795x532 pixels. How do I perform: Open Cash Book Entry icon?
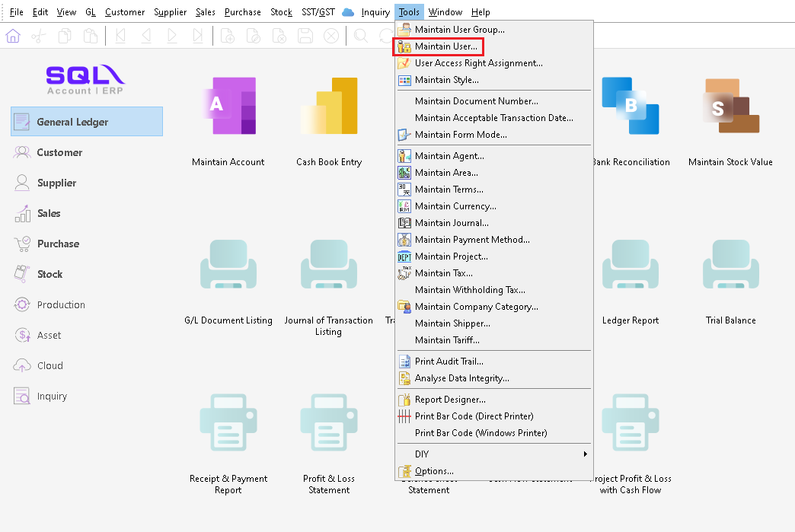coord(329,107)
